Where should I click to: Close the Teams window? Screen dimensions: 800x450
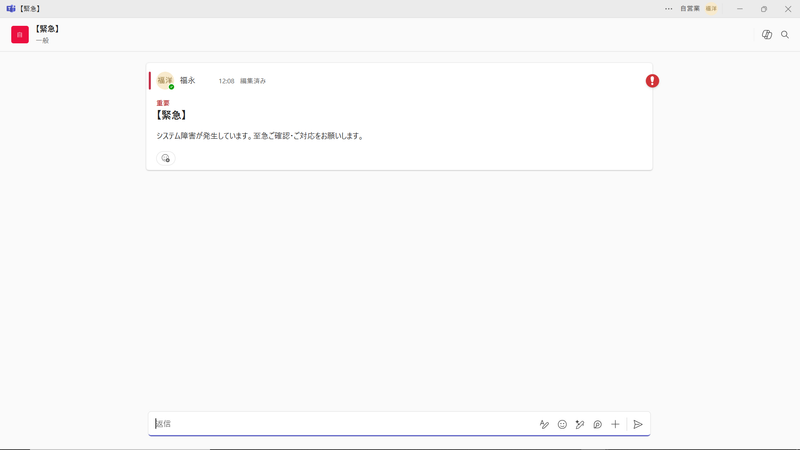(788, 9)
